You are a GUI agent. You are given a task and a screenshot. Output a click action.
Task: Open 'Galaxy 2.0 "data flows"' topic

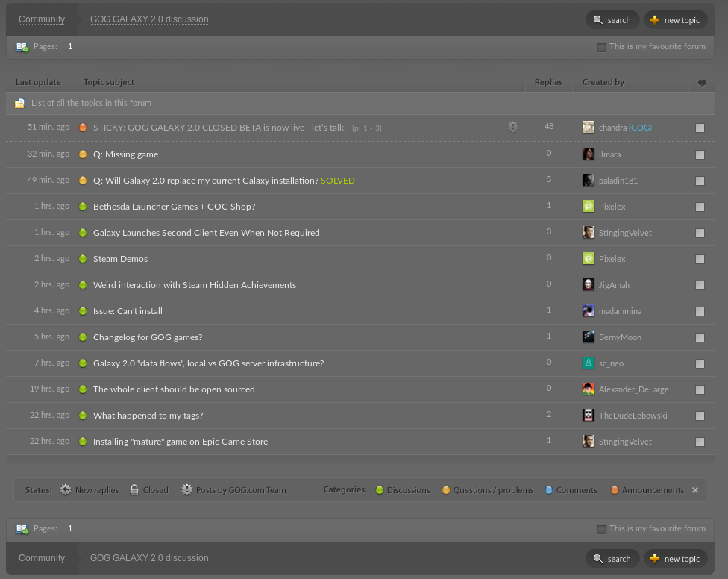click(x=208, y=363)
